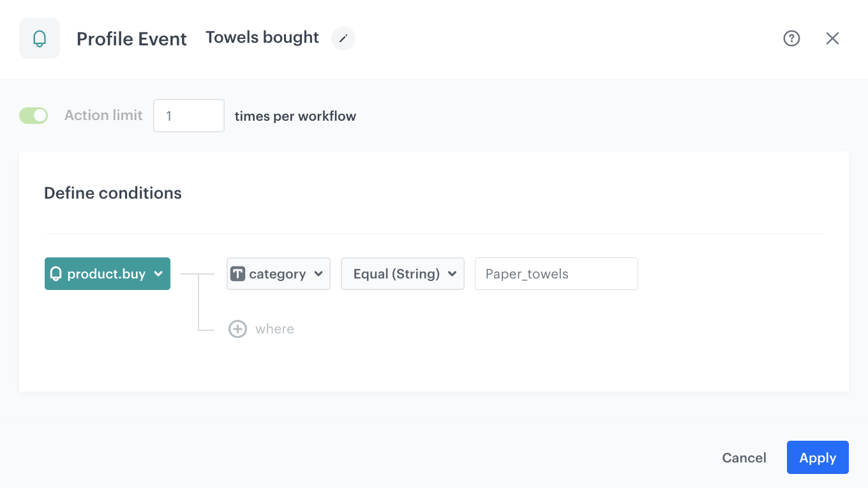Click the Paper_towels value field
Screen dimensions: 868x488
pos(556,273)
